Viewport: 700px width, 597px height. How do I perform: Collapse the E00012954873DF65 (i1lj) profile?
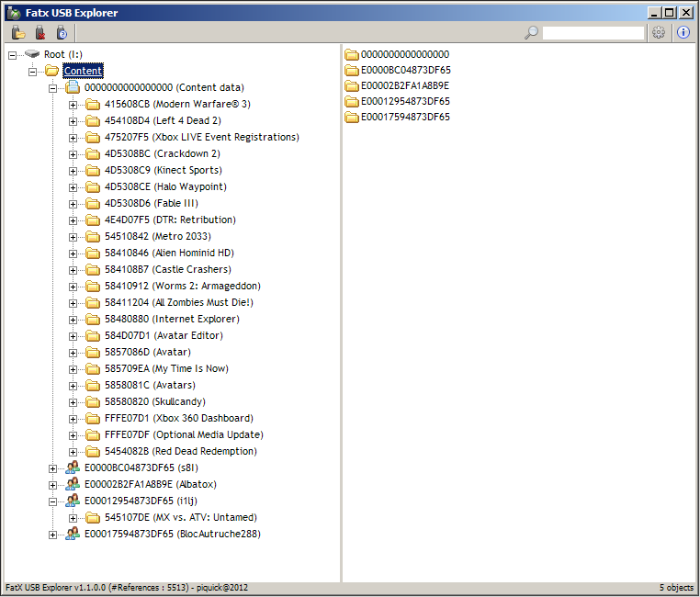[52, 501]
